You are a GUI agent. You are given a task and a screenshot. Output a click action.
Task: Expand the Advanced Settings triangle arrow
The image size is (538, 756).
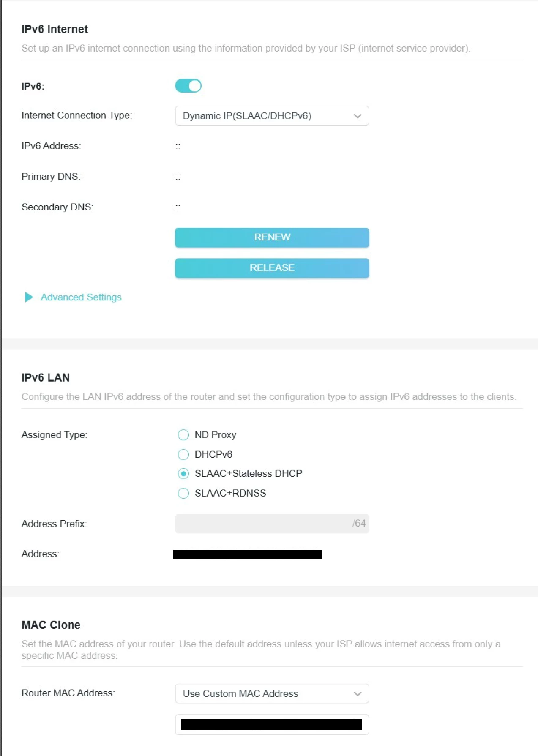pos(29,297)
